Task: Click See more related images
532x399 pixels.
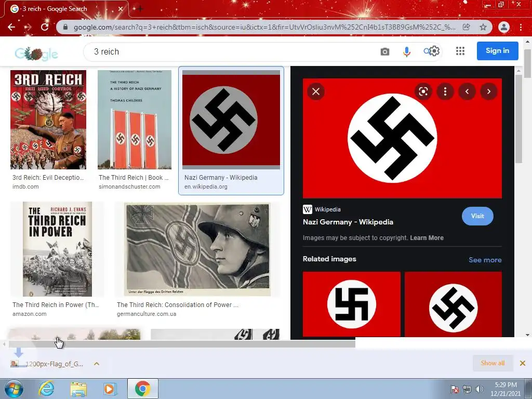Action: pos(485,260)
